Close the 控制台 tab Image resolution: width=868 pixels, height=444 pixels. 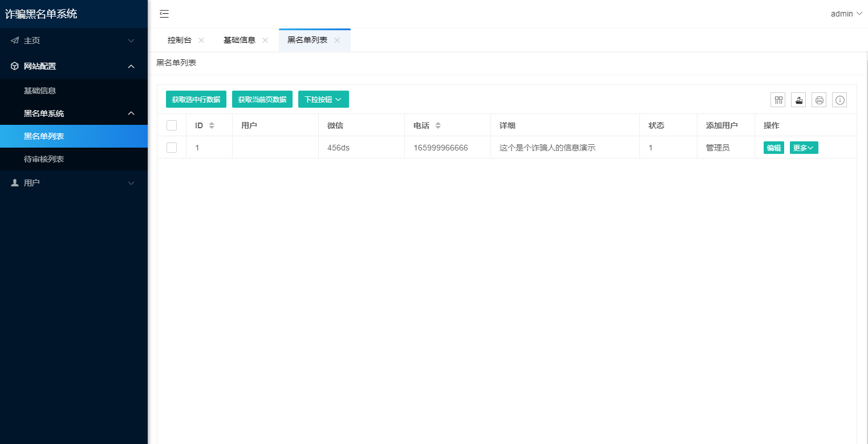point(201,40)
